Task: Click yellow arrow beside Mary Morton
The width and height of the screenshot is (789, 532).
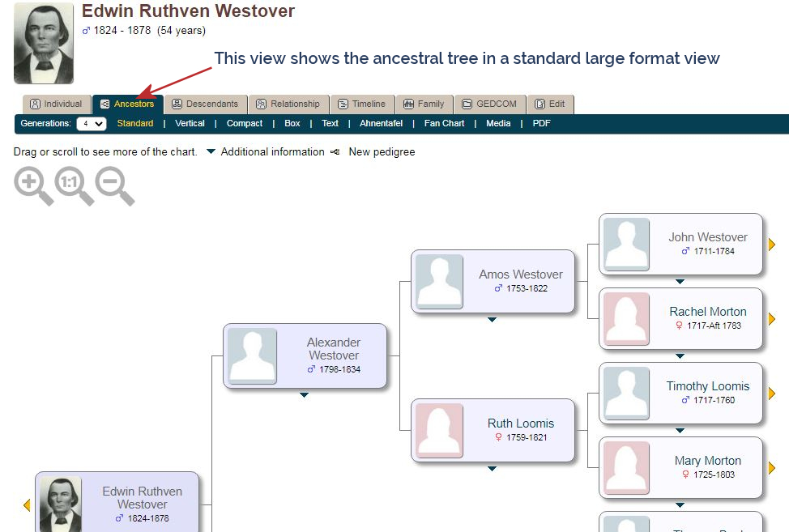Action: click(x=771, y=468)
